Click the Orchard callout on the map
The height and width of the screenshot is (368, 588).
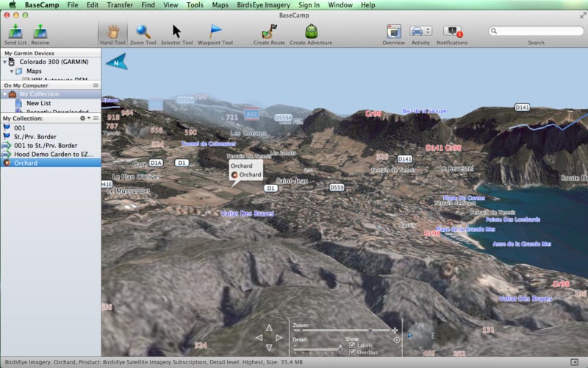coord(246,171)
